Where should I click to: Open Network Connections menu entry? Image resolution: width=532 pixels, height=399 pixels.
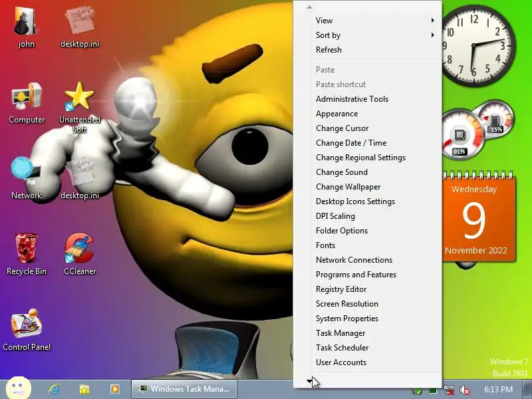[368, 259]
